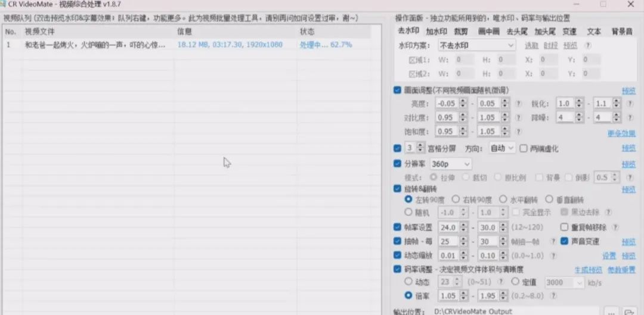Click help icon beside sharpen values
The height and width of the screenshot is (315, 644).
point(630,104)
